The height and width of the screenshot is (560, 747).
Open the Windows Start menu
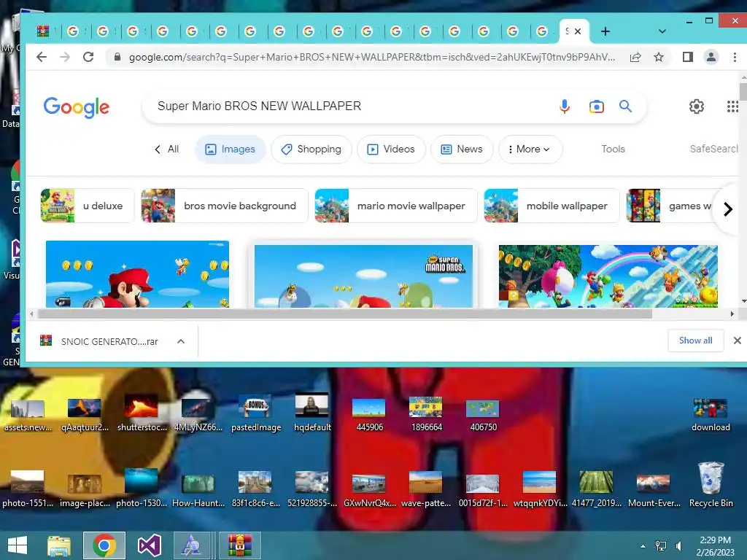pos(18,545)
